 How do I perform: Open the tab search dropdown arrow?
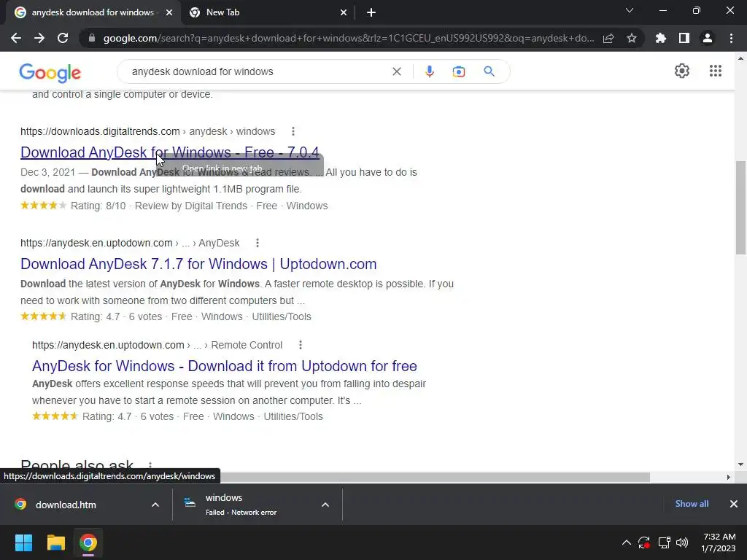tap(630, 11)
